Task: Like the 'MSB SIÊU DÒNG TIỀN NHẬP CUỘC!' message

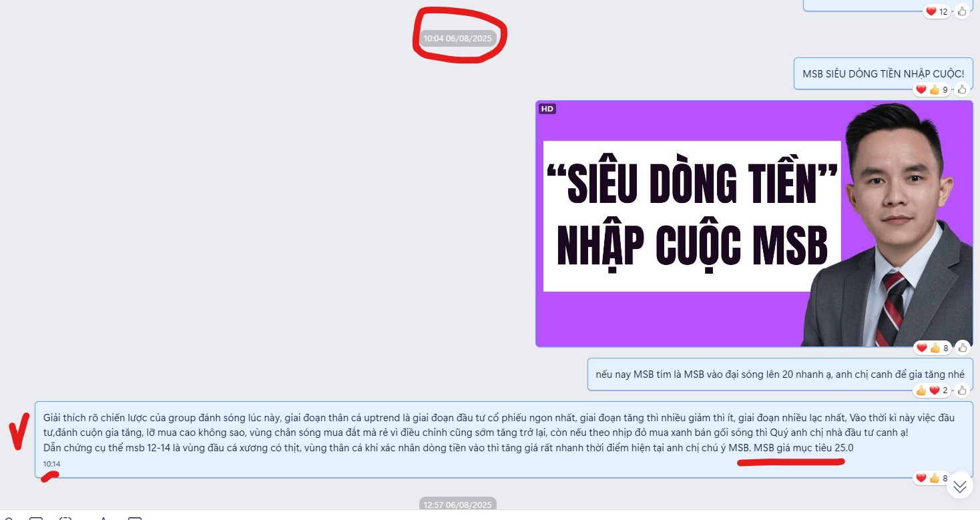Action: click(962, 89)
